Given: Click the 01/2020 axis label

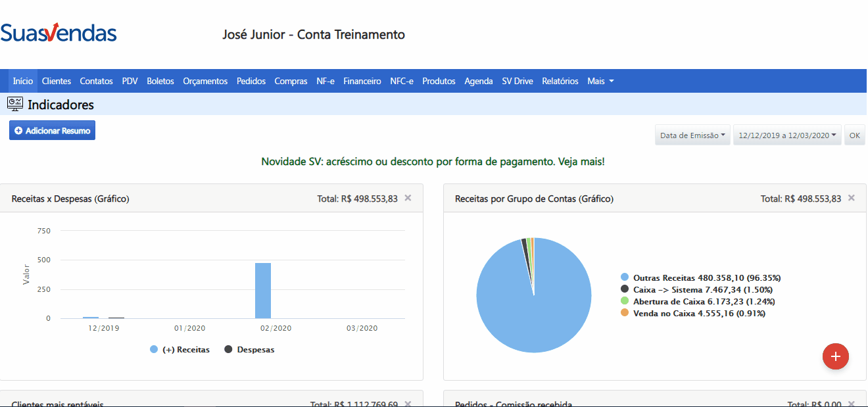Looking at the screenshot, I should [x=190, y=328].
